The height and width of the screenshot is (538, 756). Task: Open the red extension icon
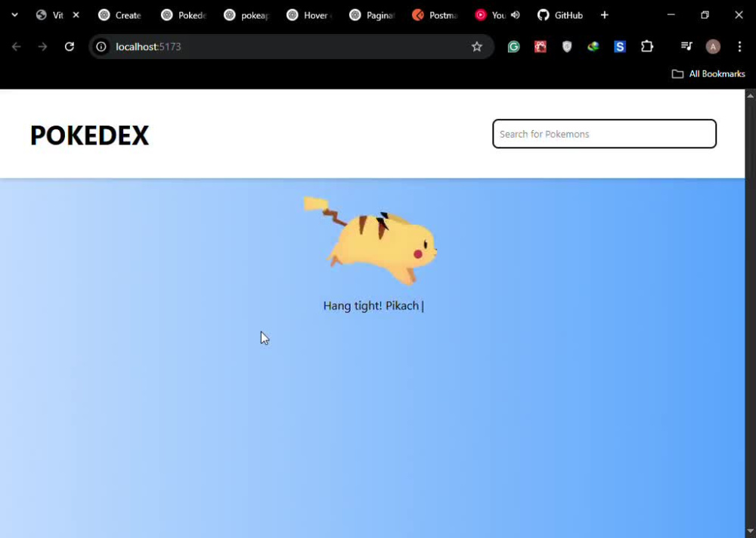[x=540, y=46]
